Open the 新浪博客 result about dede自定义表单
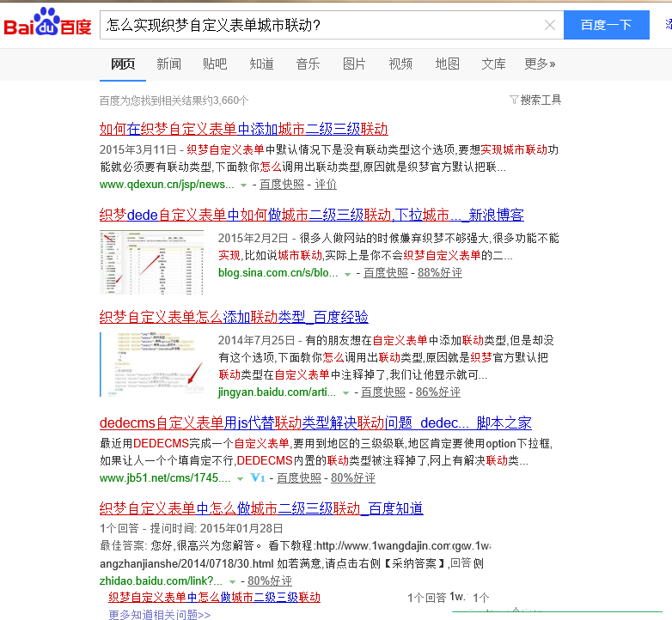Screen dimensions: 672x620 click(312, 215)
